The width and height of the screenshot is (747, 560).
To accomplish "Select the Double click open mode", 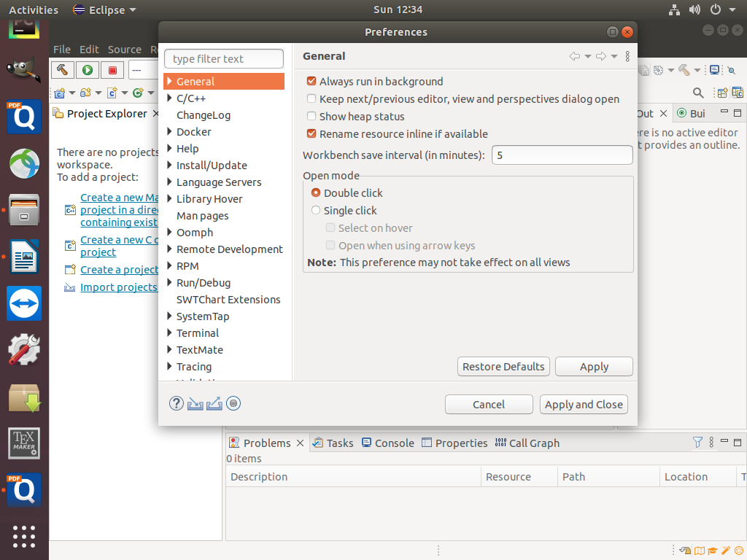I will click(x=316, y=192).
